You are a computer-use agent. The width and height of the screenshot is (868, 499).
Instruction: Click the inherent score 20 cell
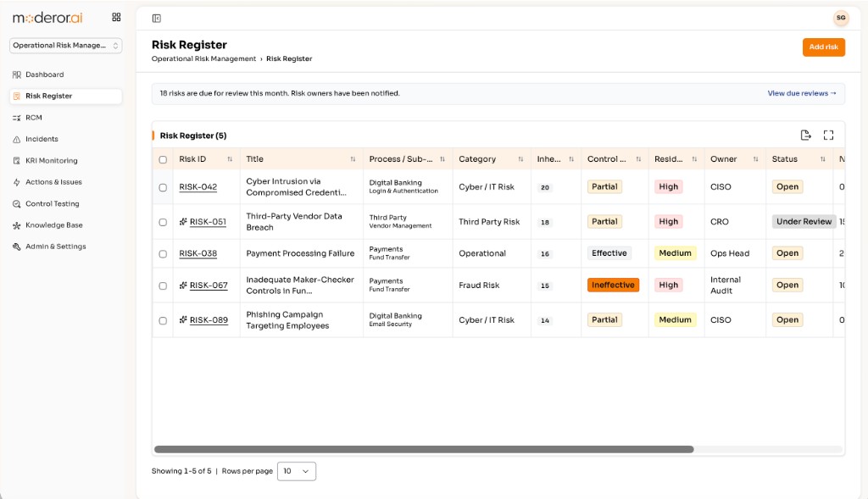(x=545, y=187)
